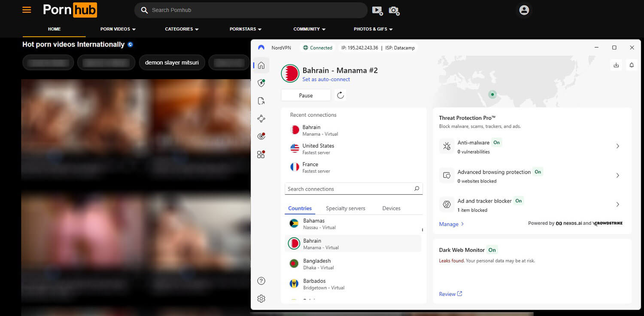Expand the Community navigation dropdown
The height and width of the screenshot is (316, 644).
tap(309, 29)
